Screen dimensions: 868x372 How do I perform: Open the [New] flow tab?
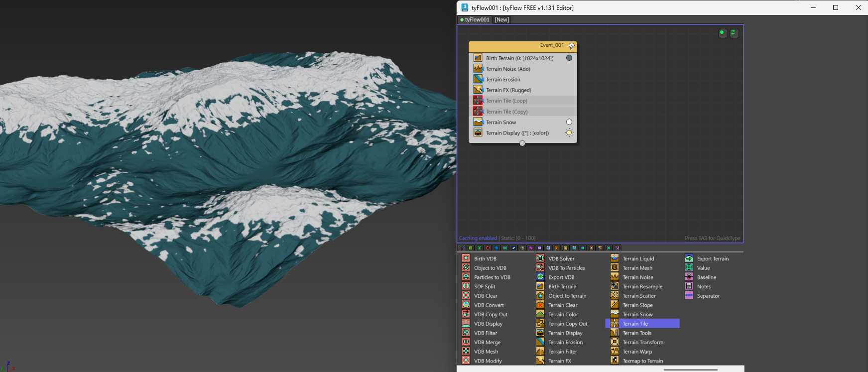tap(501, 20)
